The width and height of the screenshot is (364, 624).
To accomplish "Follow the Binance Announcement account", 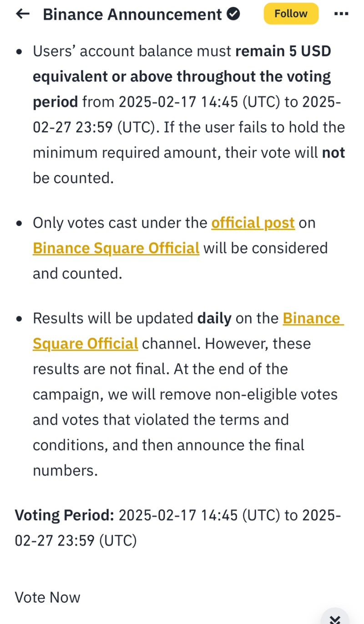I will [x=291, y=14].
